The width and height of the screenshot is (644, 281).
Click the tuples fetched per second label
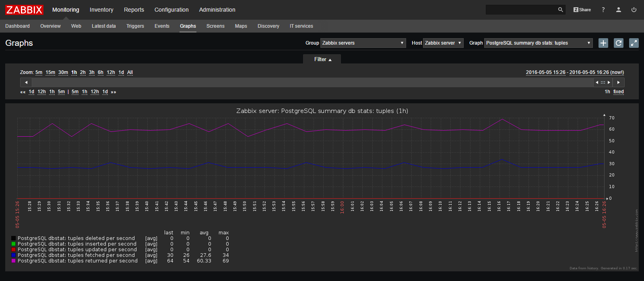76,255
